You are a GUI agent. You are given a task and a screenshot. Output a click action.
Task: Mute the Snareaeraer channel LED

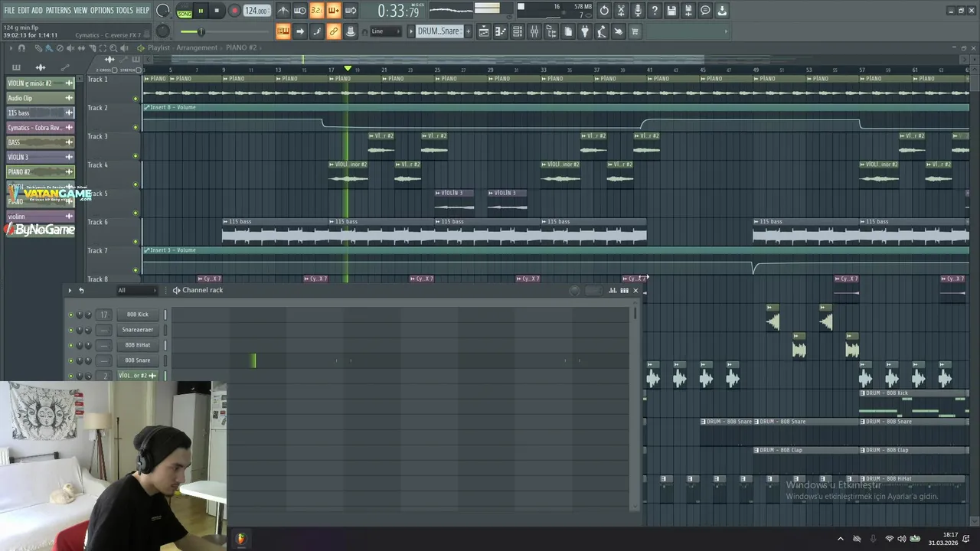point(71,330)
